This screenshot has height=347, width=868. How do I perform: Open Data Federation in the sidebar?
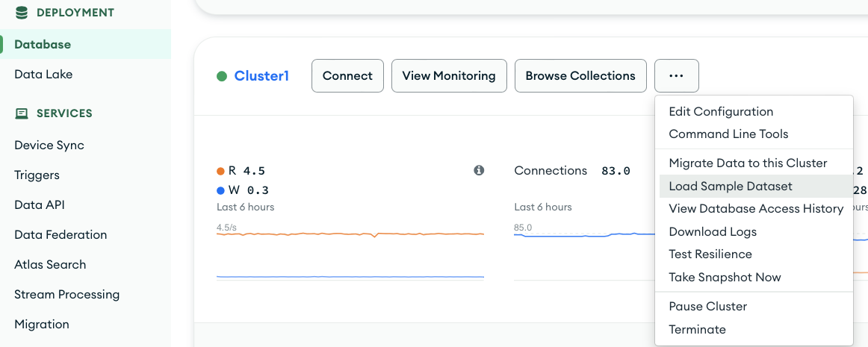(61, 234)
